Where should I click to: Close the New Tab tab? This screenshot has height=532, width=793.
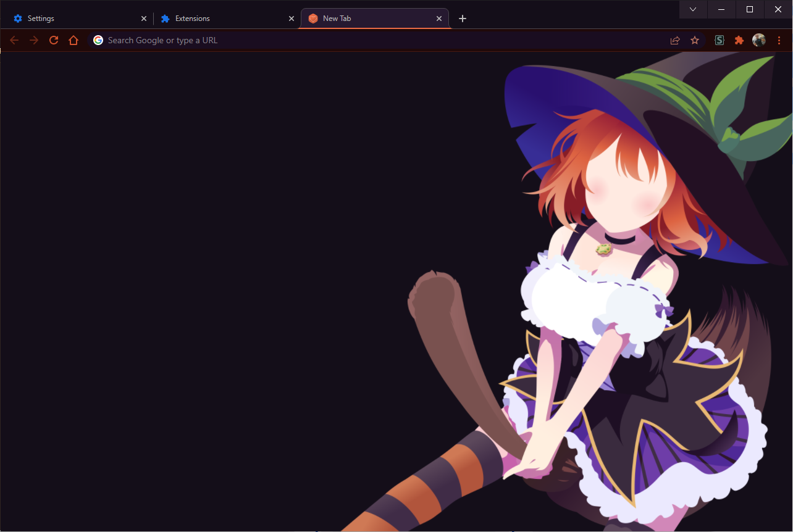(439, 19)
